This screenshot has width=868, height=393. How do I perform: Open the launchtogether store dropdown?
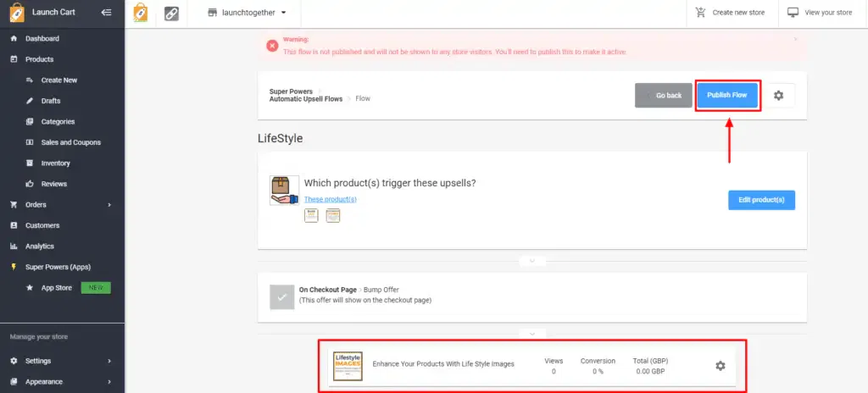(247, 12)
